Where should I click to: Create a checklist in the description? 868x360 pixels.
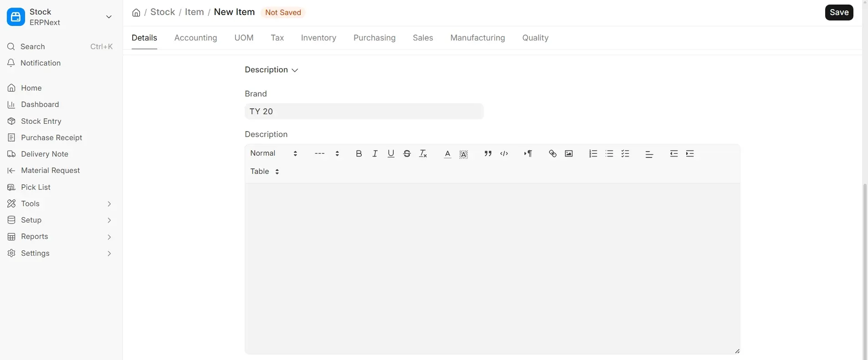pyautogui.click(x=625, y=154)
